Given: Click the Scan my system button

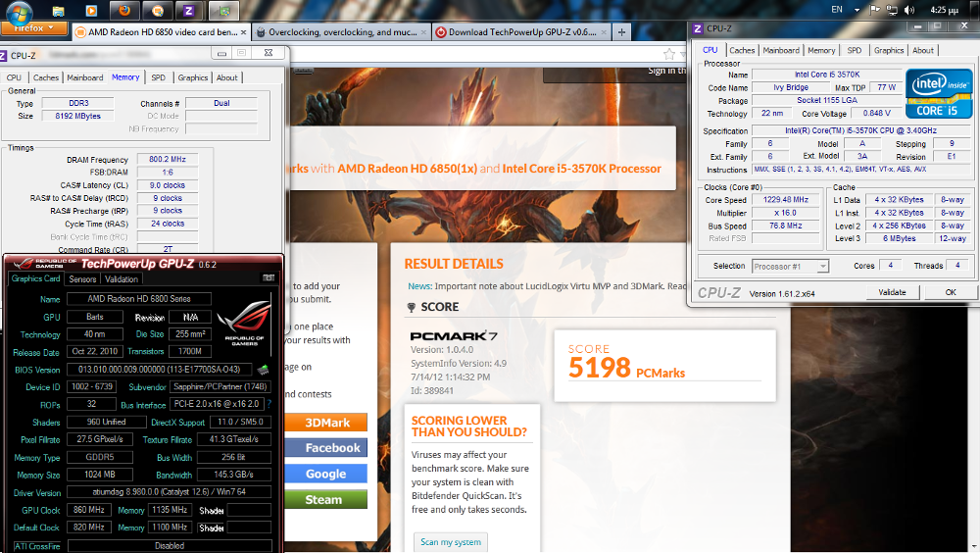Looking at the screenshot, I should 451,542.
